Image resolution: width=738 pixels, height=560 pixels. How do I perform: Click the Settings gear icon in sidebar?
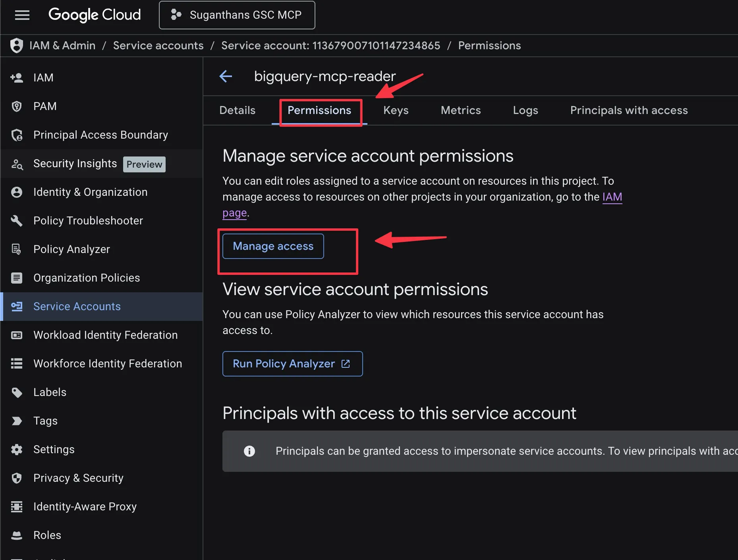(x=17, y=450)
